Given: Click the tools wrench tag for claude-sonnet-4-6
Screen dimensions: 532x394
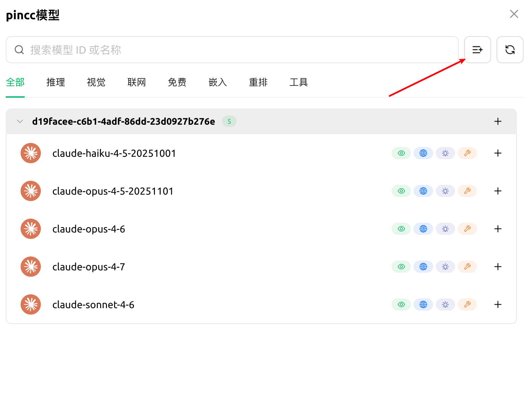Looking at the screenshot, I should coord(467,304).
